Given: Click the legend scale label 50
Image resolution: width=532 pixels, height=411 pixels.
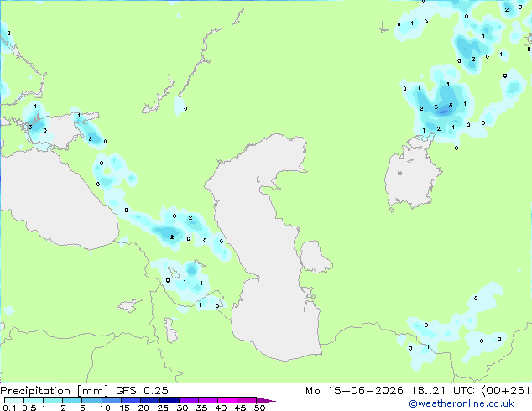Looking at the screenshot, I should (x=259, y=408).
